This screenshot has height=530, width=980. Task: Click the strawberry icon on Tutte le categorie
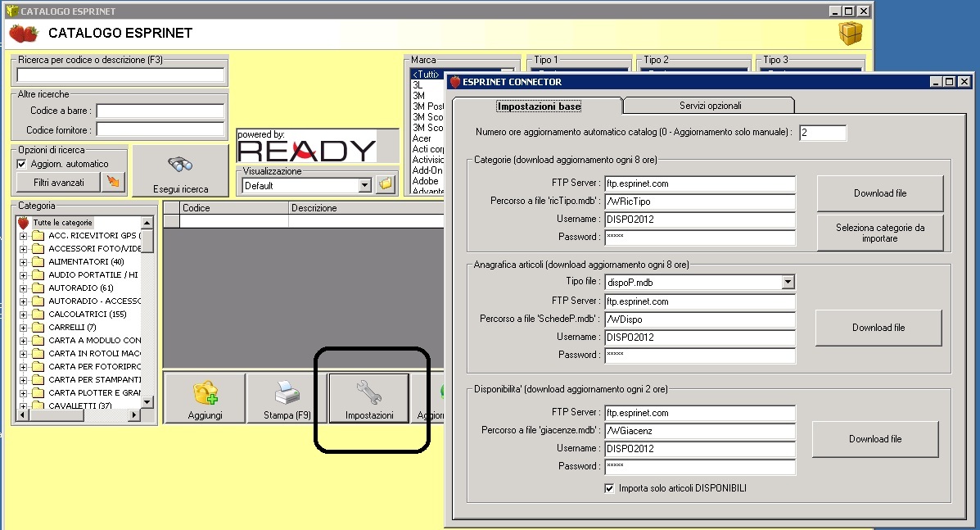pyautogui.click(x=24, y=223)
